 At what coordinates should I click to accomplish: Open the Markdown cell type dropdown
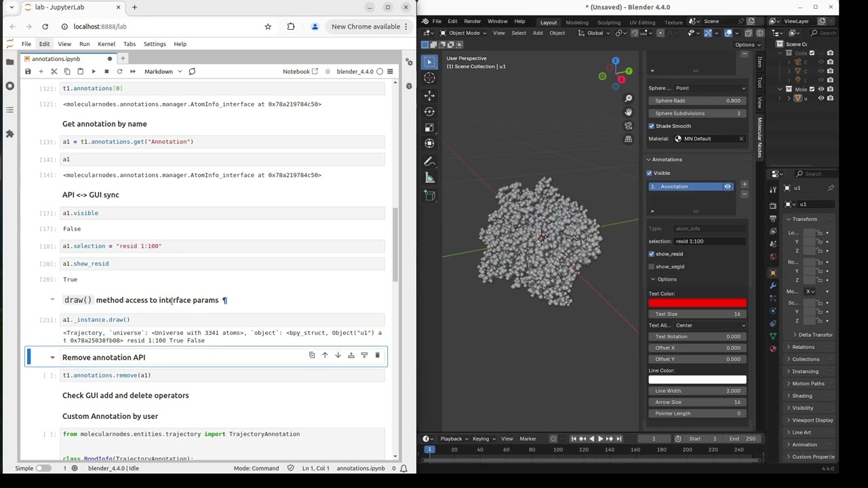click(x=162, y=71)
